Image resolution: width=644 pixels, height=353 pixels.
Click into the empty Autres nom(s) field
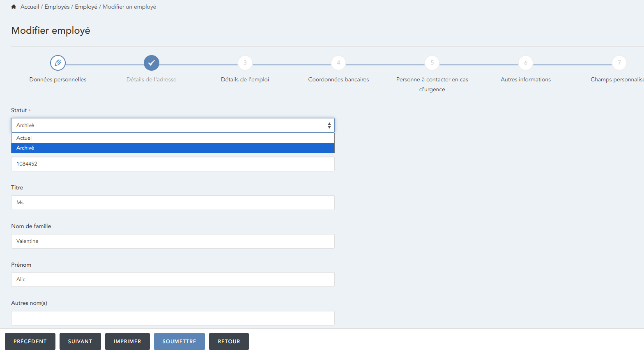[x=172, y=318]
